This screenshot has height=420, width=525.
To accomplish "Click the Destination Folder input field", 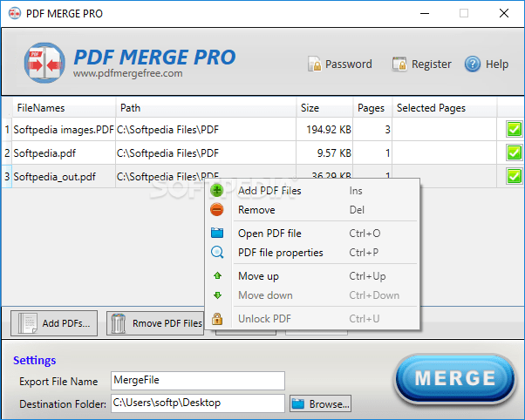I will tap(198, 403).
